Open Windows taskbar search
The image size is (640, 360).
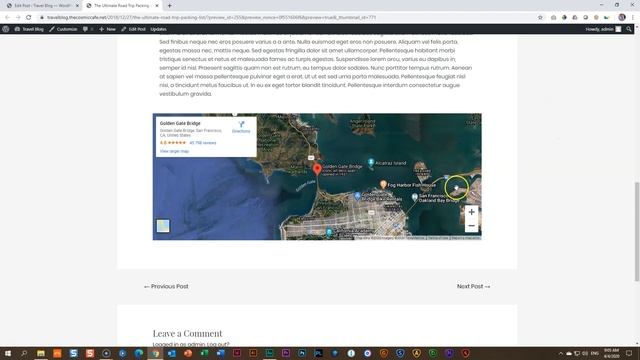(x=24, y=353)
